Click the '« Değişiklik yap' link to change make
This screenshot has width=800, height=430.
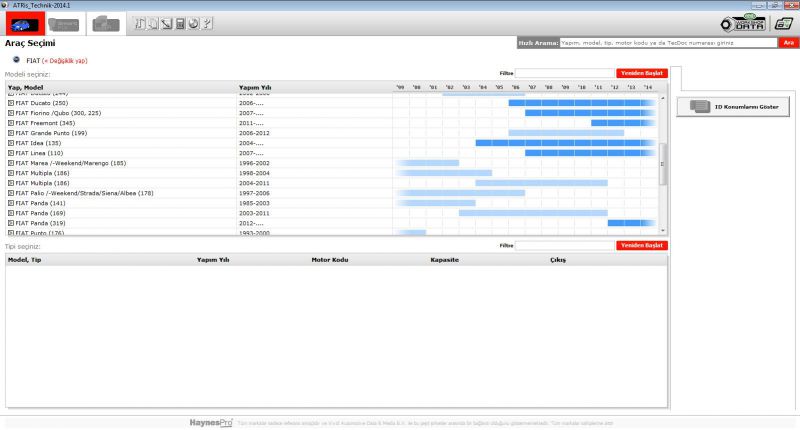coord(65,61)
